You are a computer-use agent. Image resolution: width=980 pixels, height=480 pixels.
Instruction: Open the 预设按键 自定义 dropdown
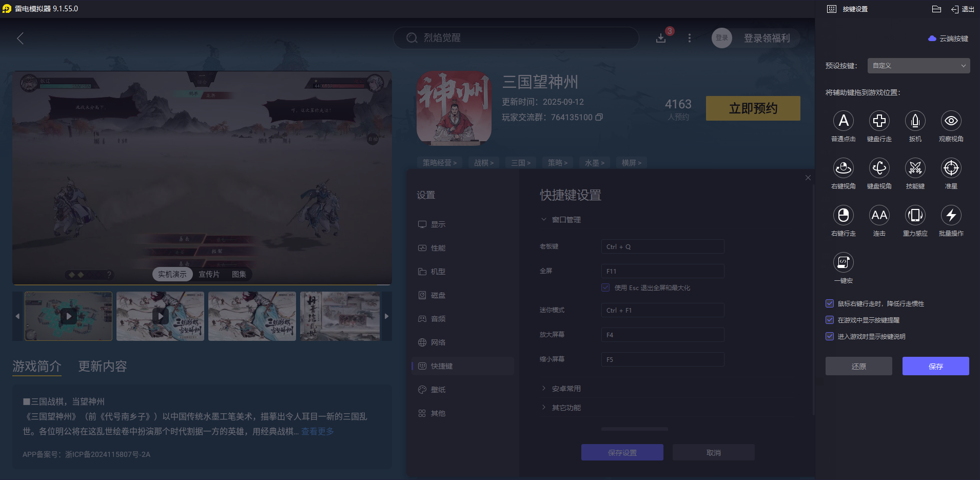point(917,65)
